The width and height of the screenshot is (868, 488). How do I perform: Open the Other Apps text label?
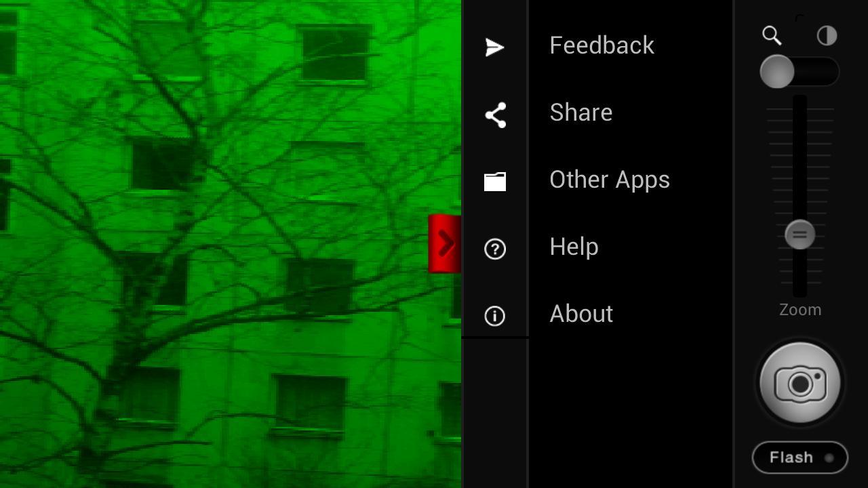point(609,180)
